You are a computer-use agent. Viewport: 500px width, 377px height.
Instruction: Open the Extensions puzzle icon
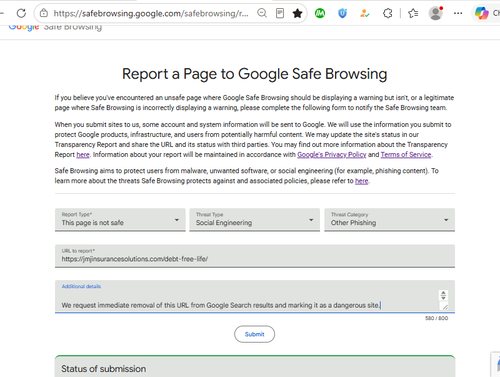pyautogui.click(x=387, y=13)
